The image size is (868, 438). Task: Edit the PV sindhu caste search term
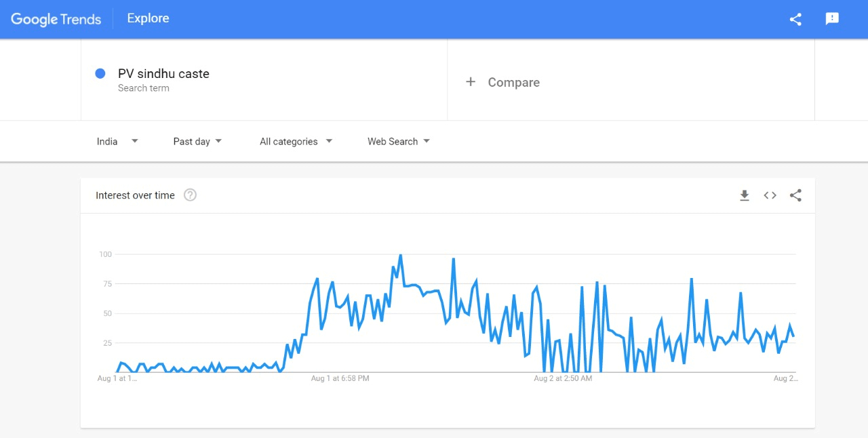pyautogui.click(x=163, y=74)
